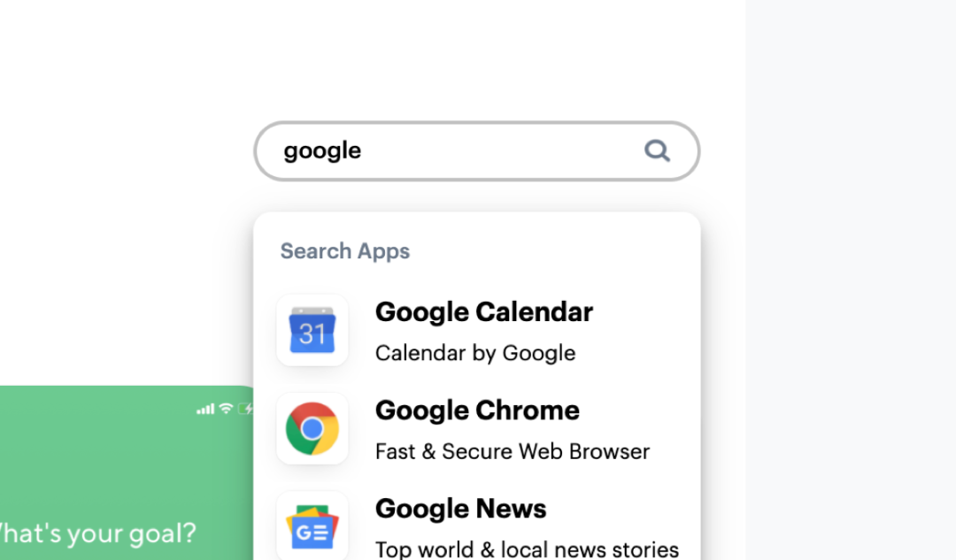Select 'Top world & local news stories' text
The width and height of the screenshot is (956, 560).
[528, 549]
